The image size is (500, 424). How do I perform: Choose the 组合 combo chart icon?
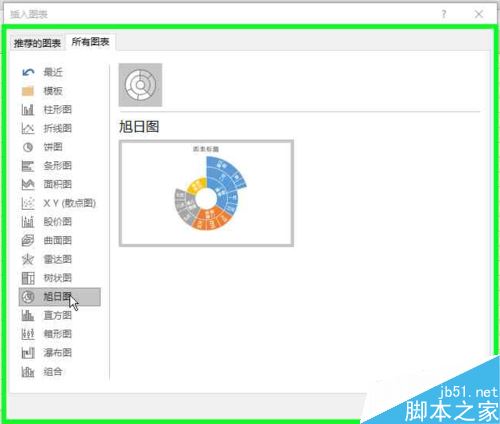(x=28, y=371)
